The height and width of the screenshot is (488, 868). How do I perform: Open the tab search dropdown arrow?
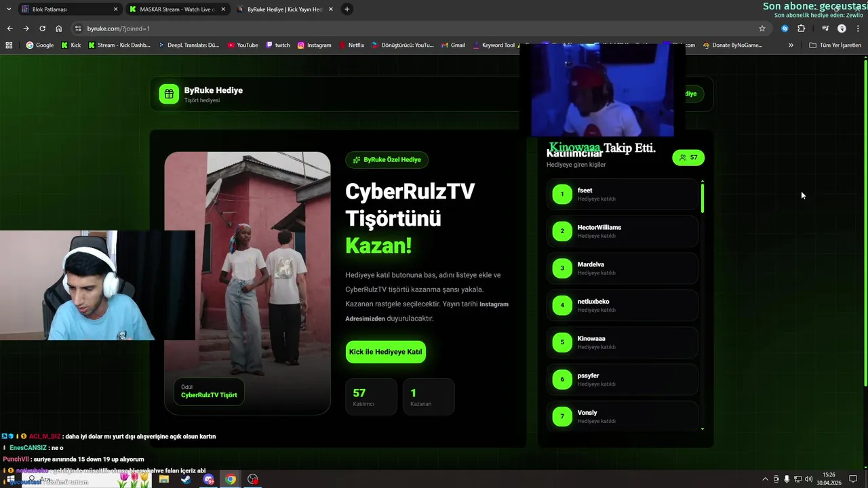click(9, 9)
